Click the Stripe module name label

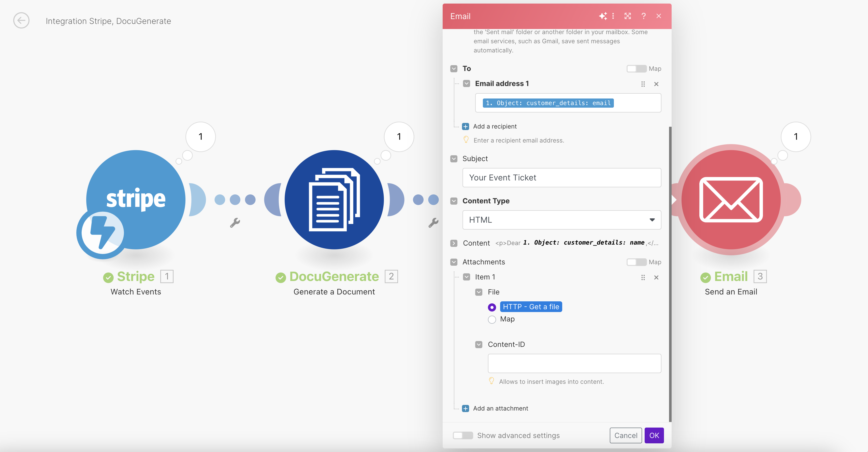point(136,277)
